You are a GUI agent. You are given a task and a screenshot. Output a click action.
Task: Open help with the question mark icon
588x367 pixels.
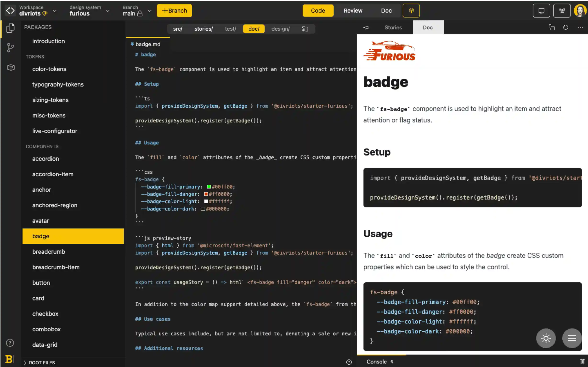coord(10,343)
